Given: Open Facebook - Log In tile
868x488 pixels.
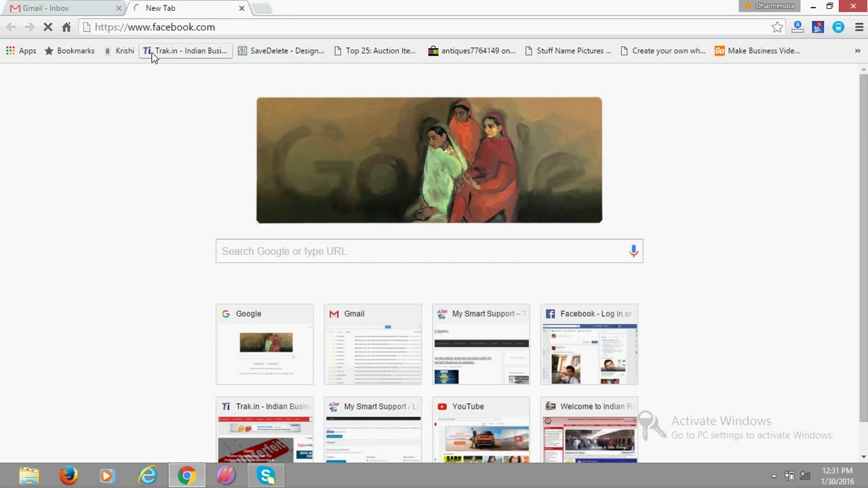Looking at the screenshot, I should (x=589, y=344).
